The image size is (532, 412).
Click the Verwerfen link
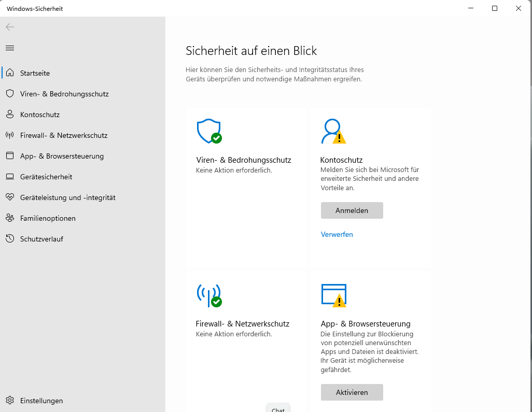coord(337,234)
